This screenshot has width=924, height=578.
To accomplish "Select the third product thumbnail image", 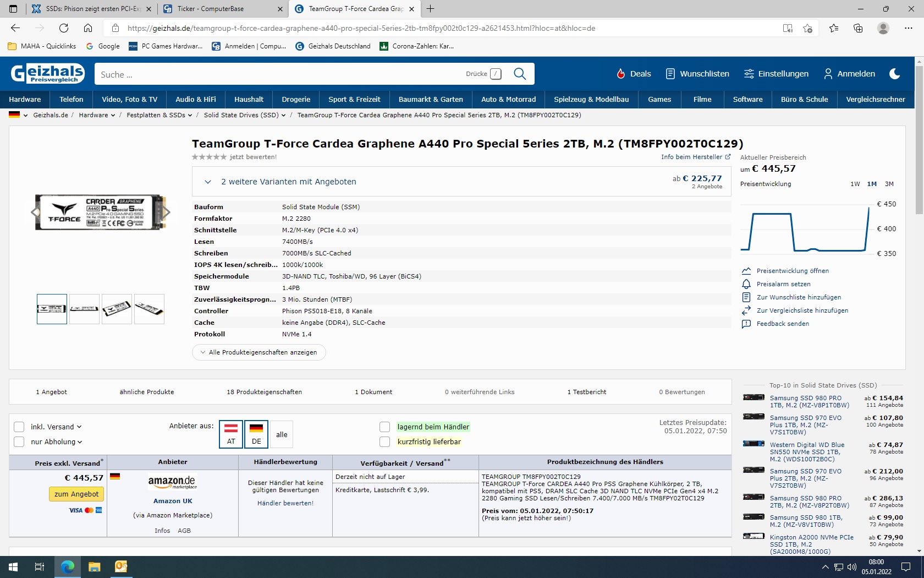I will 117,309.
